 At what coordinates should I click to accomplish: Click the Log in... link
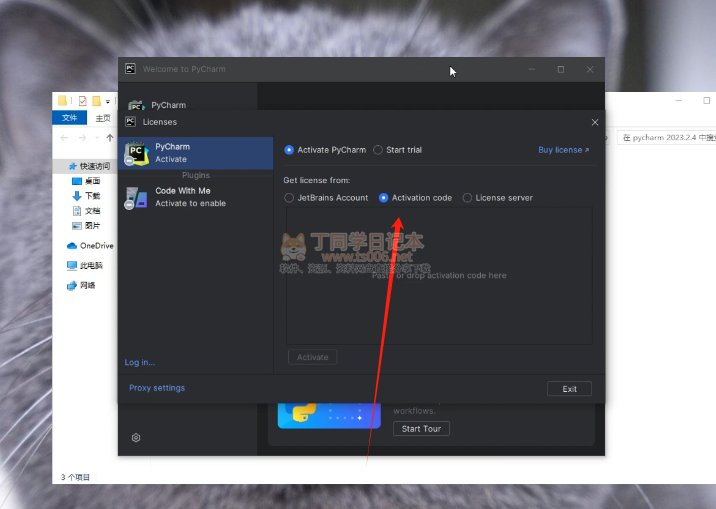[140, 362]
